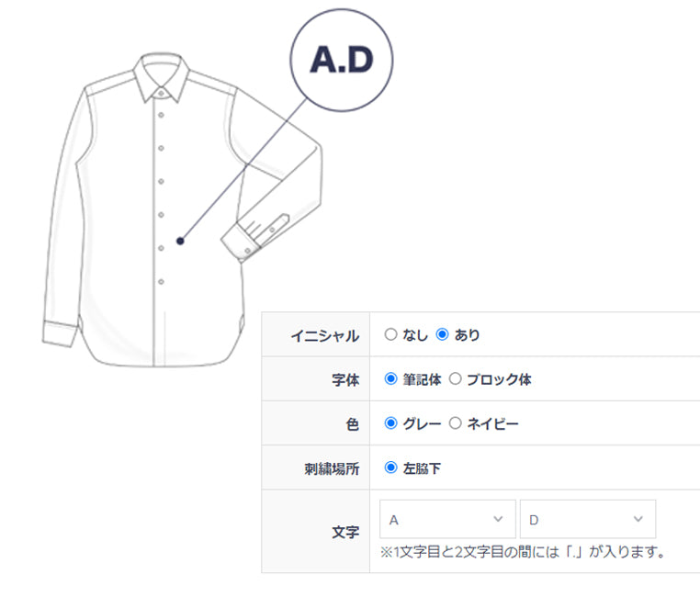Click the イニシャル row label
The image size is (700, 597).
click(324, 335)
